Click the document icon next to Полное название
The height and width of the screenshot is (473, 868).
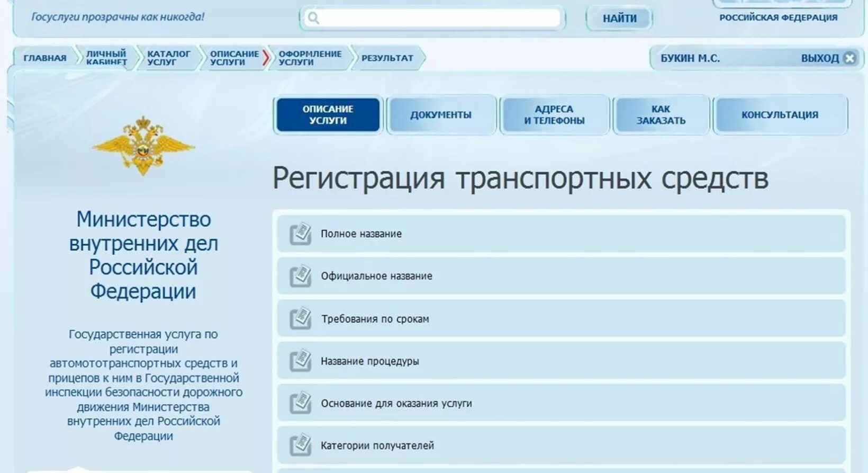tap(301, 234)
